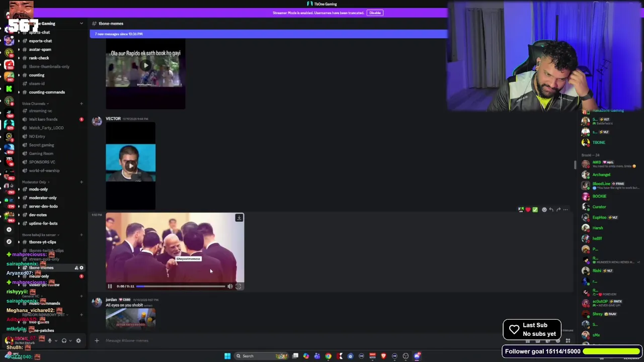Jump to the 7 new messages bar
The height and width of the screenshot is (362, 644).
click(x=268, y=34)
